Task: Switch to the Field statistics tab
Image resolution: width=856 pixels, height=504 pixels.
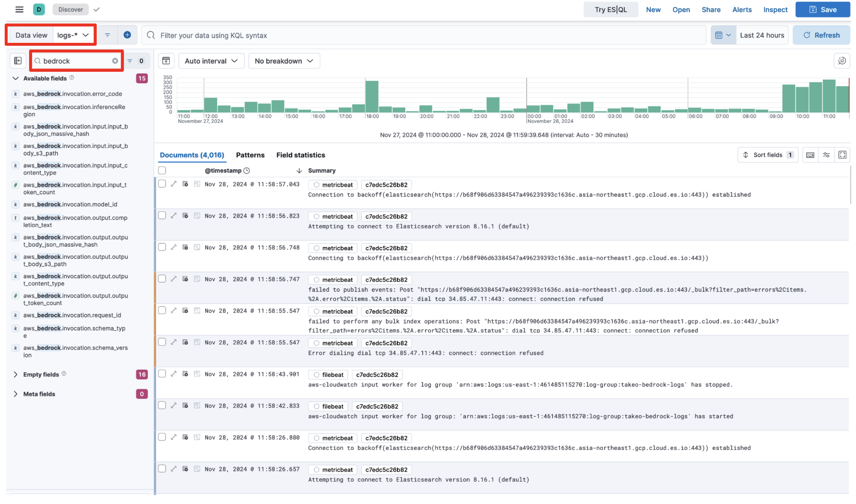Action: point(301,155)
